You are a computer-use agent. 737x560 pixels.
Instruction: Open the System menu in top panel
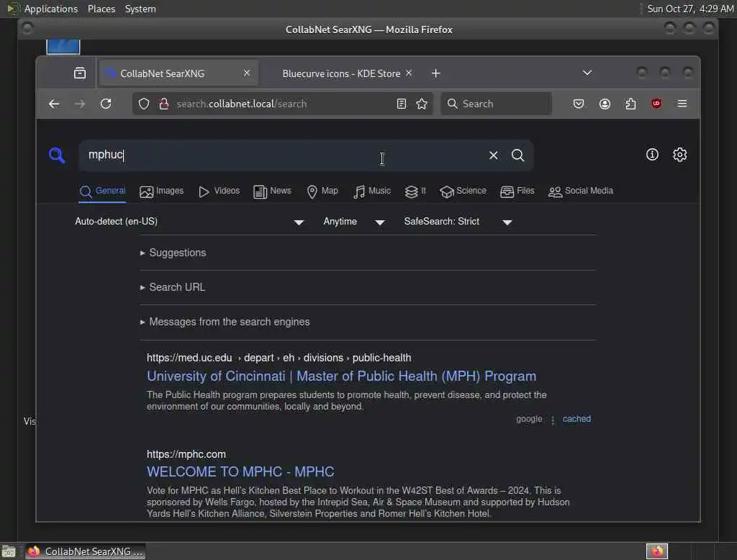point(140,9)
